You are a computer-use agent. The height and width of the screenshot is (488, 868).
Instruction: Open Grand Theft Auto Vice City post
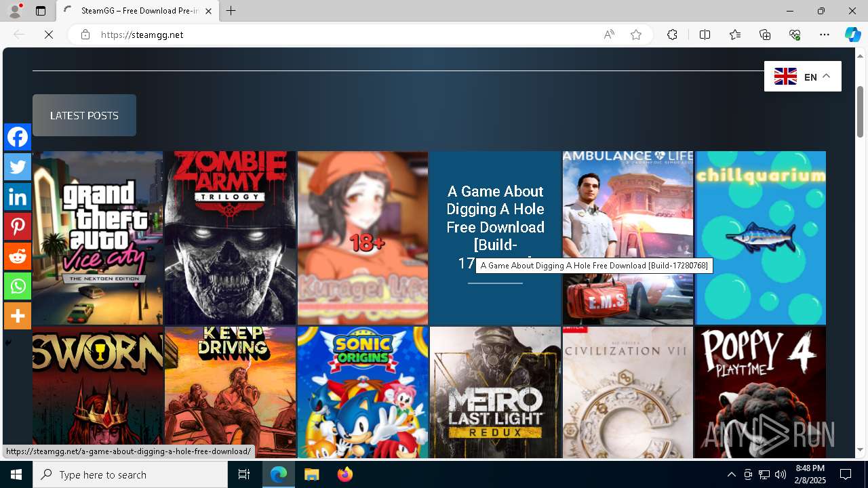click(98, 238)
